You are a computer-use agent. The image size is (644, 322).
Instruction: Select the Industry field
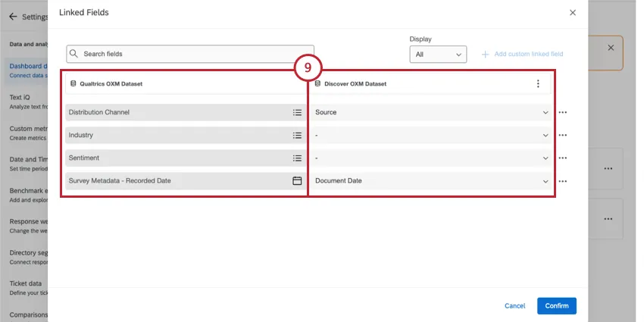(186, 135)
